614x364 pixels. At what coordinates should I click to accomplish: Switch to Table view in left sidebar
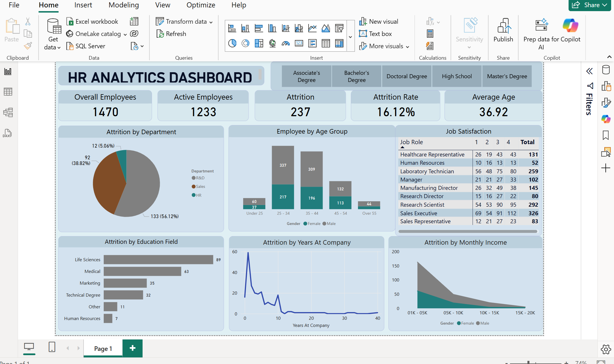8,92
